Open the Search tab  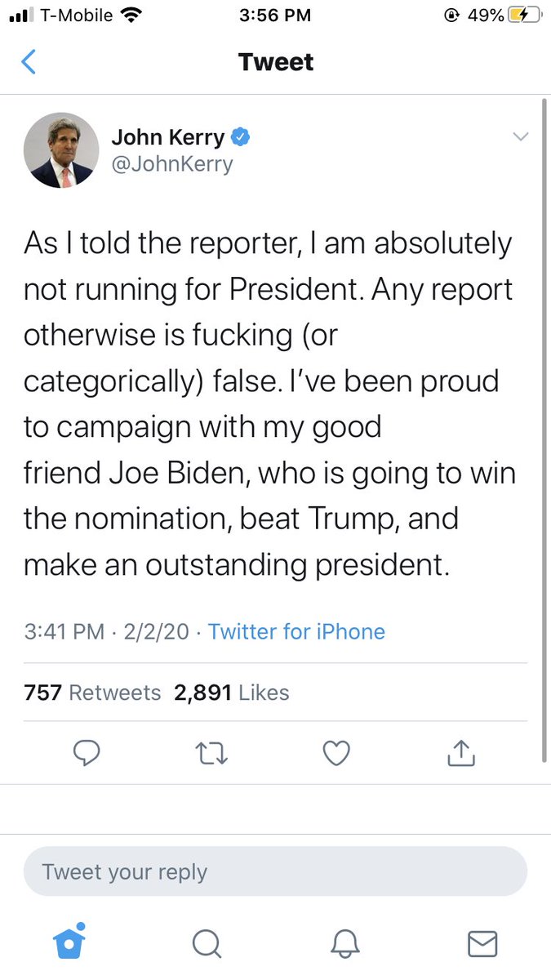[207, 943]
